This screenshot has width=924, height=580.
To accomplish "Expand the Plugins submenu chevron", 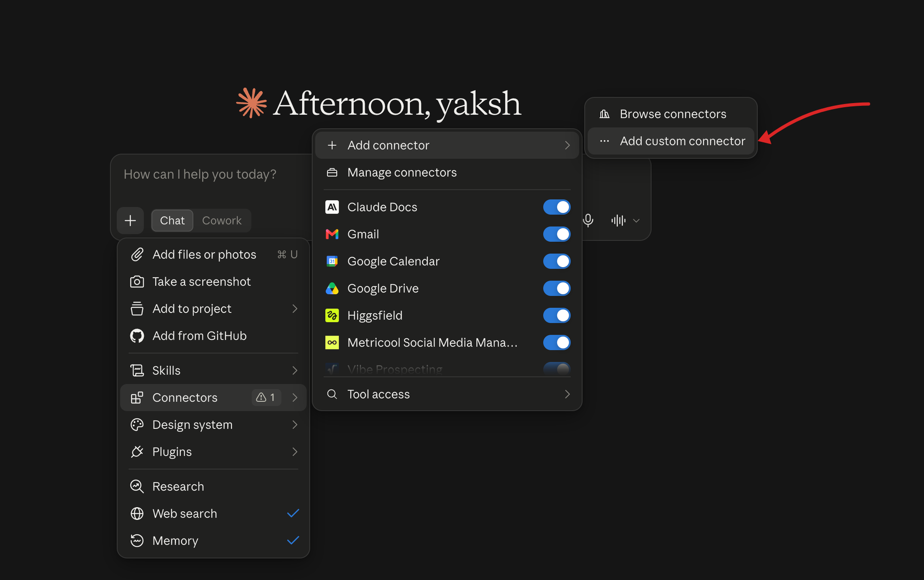I will pyautogui.click(x=295, y=452).
